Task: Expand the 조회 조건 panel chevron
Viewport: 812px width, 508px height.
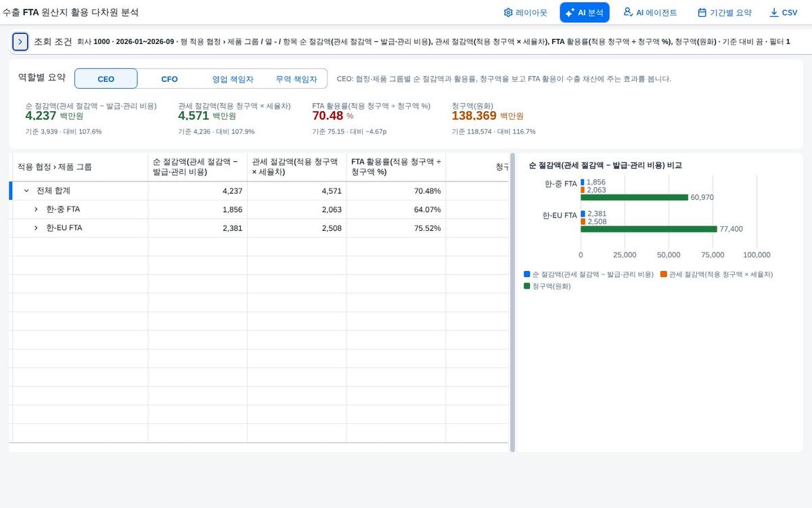Action: point(20,41)
